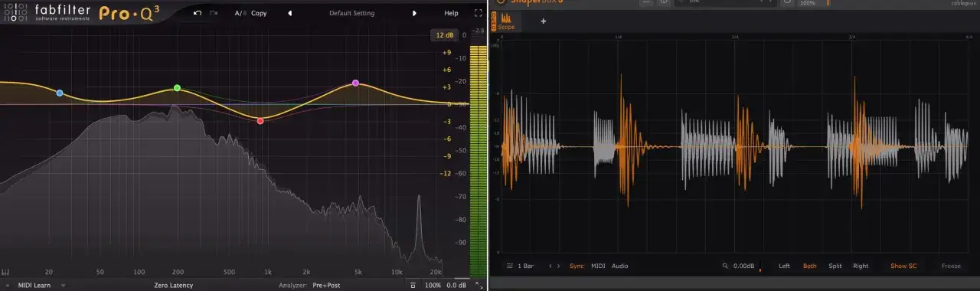
Task: Open the MIDI Learn dropdown arrow
Action: click(x=63, y=286)
